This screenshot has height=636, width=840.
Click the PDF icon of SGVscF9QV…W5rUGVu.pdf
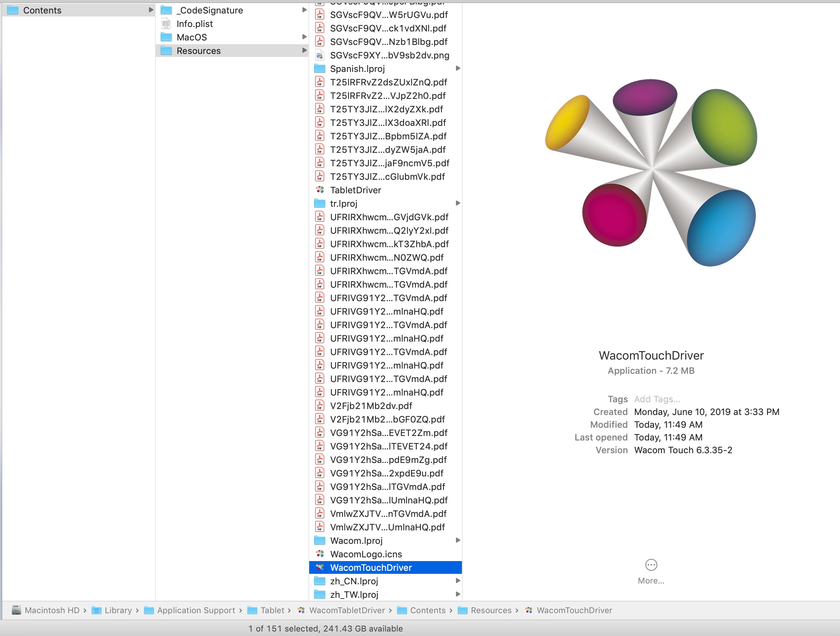(320, 15)
